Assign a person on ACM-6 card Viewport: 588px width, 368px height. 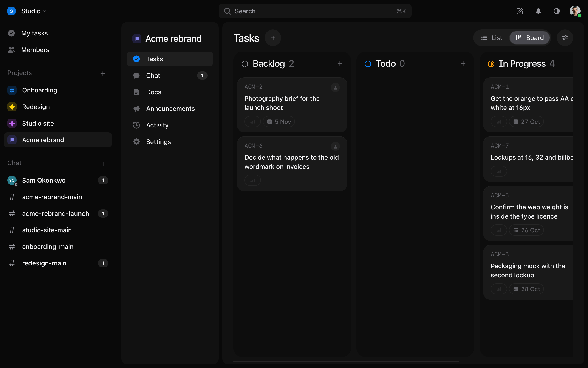pos(335,147)
